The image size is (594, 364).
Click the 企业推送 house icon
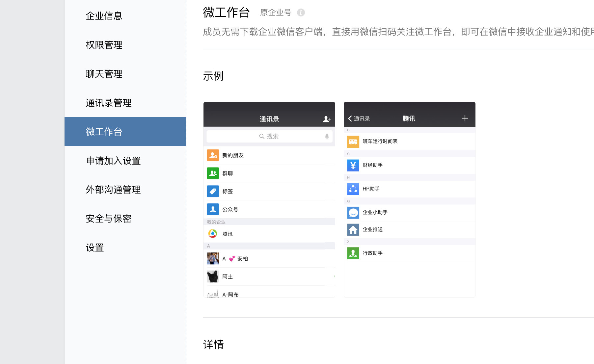pyautogui.click(x=353, y=230)
